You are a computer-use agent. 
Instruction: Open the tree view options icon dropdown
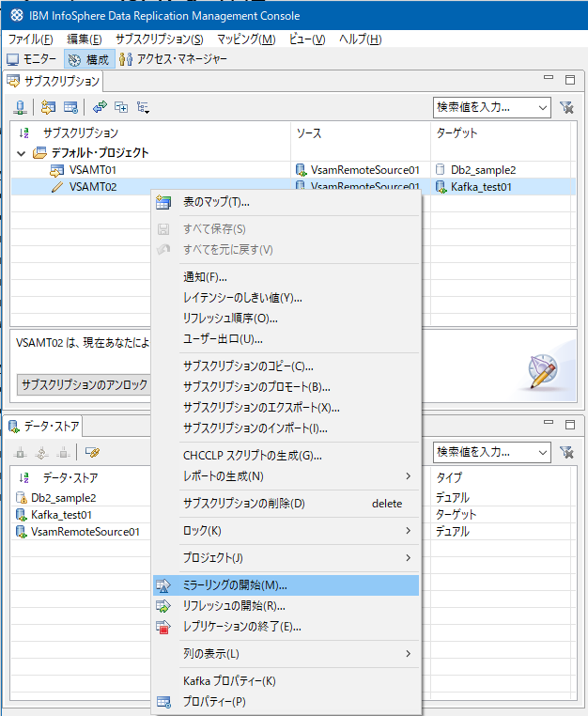point(143,108)
